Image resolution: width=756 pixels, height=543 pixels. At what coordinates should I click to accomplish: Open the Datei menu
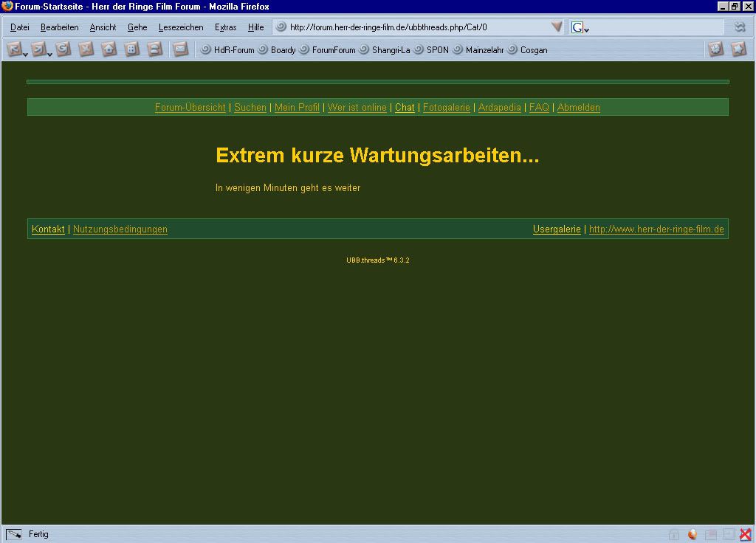[x=20, y=27]
